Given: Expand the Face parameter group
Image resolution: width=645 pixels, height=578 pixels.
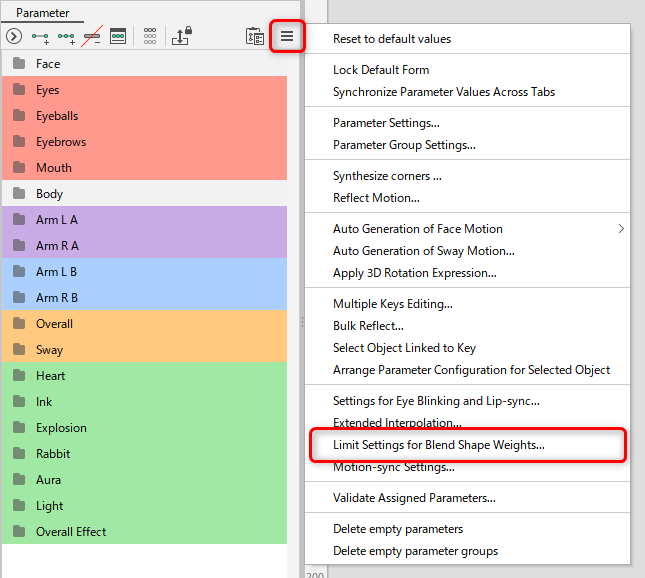Looking at the screenshot, I should 19,64.
